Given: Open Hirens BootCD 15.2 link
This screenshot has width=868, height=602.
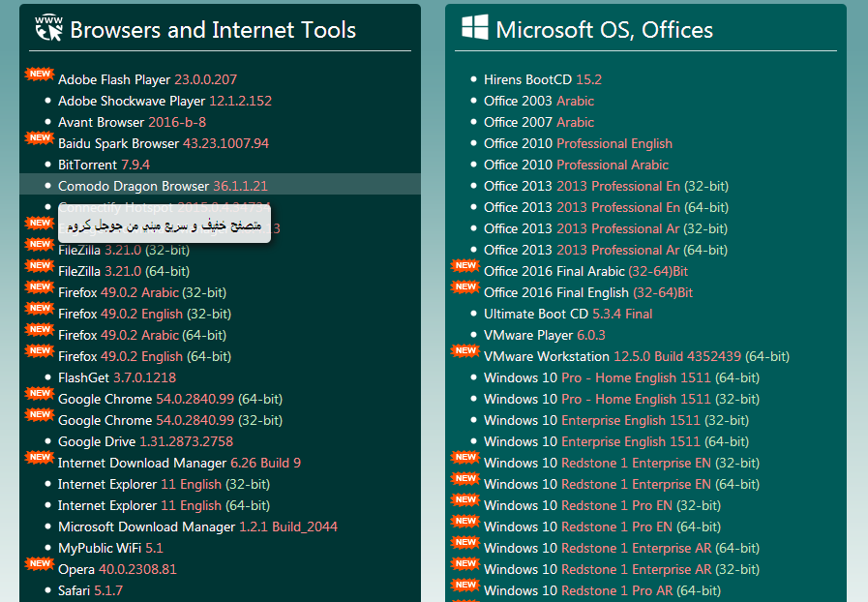Looking at the screenshot, I should click(x=543, y=79).
